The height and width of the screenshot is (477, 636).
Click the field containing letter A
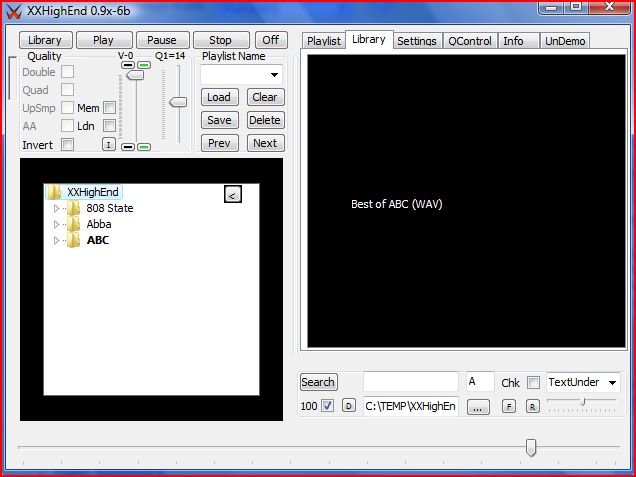tap(480, 382)
